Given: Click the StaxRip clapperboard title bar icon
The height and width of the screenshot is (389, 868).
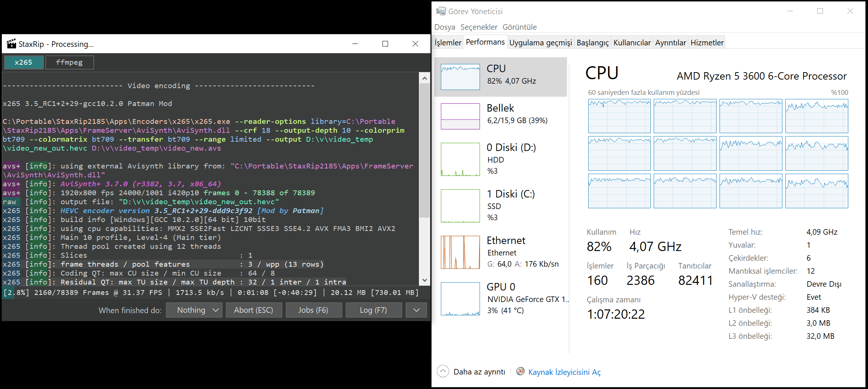Looking at the screenshot, I should 12,44.
